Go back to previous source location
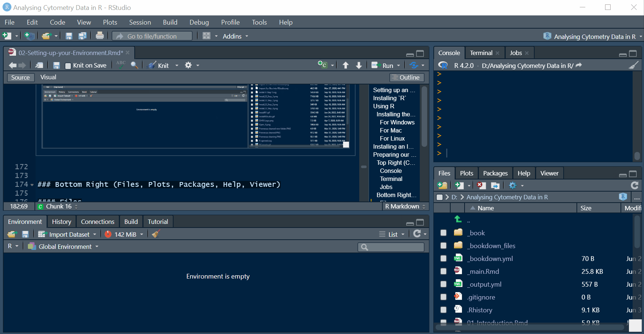Screen dimensions: 644x334 click(x=12, y=65)
